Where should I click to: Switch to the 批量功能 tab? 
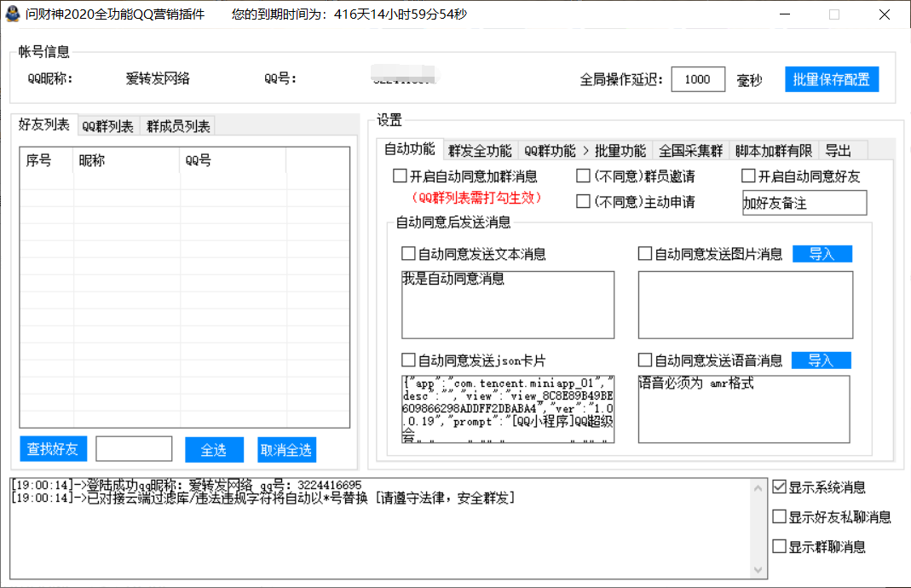620,151
